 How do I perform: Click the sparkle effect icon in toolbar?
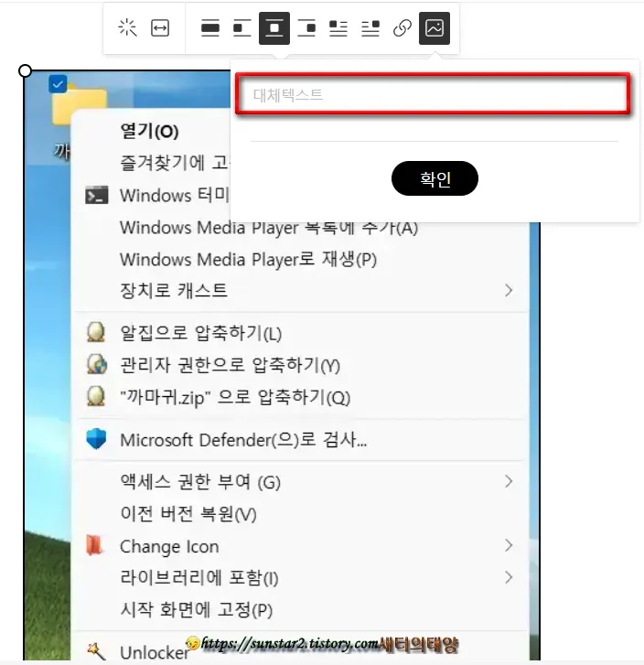127,28
